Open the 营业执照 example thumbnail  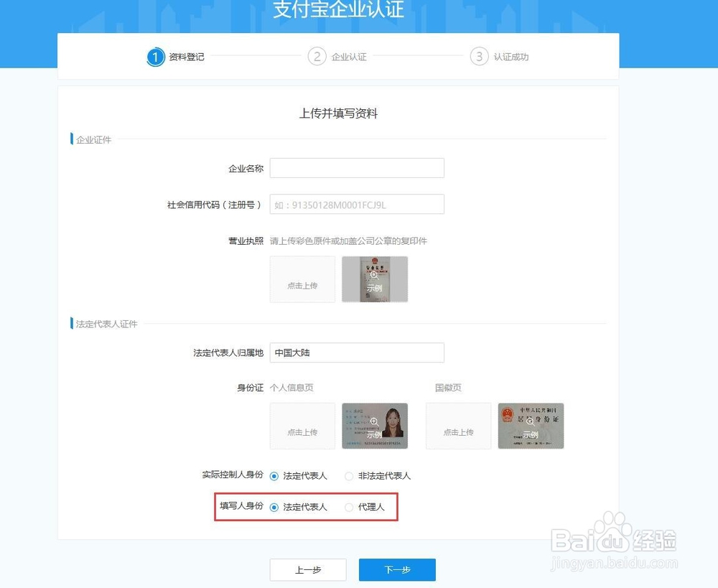coord(375,279)
